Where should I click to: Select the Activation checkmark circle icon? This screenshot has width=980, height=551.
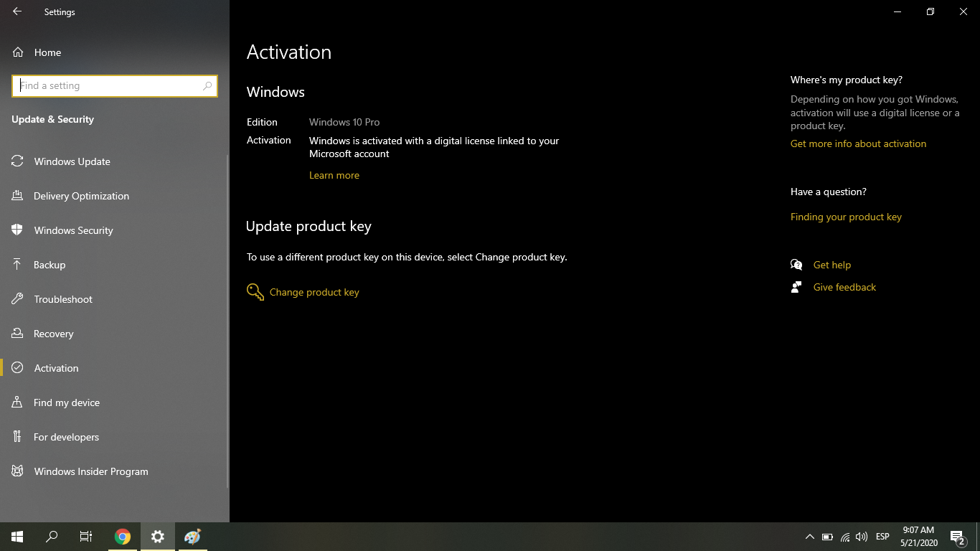pos(17,368)
